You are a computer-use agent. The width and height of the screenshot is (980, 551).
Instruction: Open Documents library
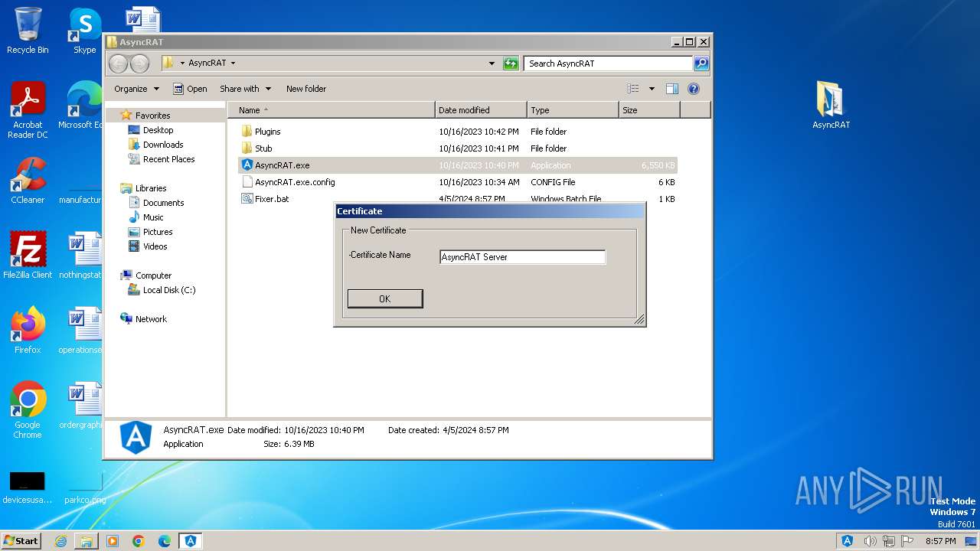(163, 203)
